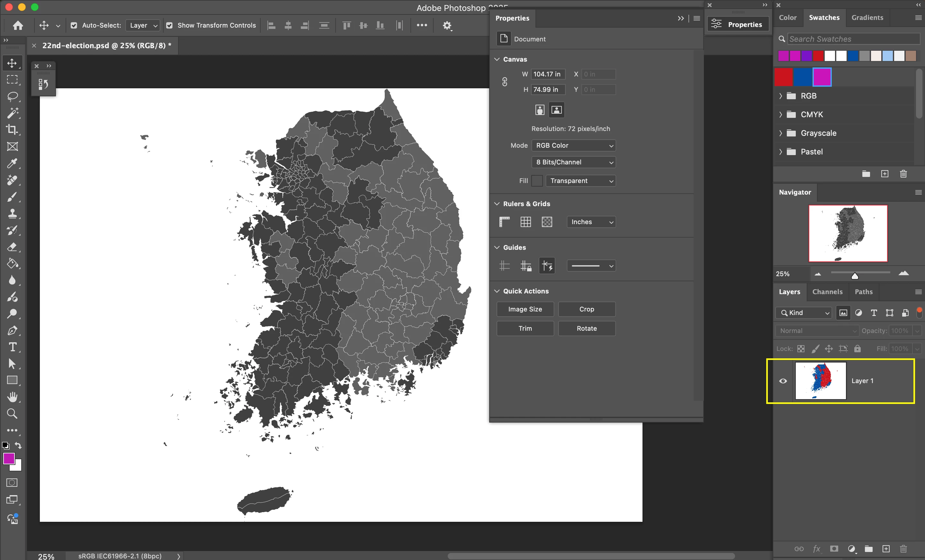The width and height of the screenshot is (925, 560).
Task: Open the RGB Color mode dropdown
Action: (573, 145)
